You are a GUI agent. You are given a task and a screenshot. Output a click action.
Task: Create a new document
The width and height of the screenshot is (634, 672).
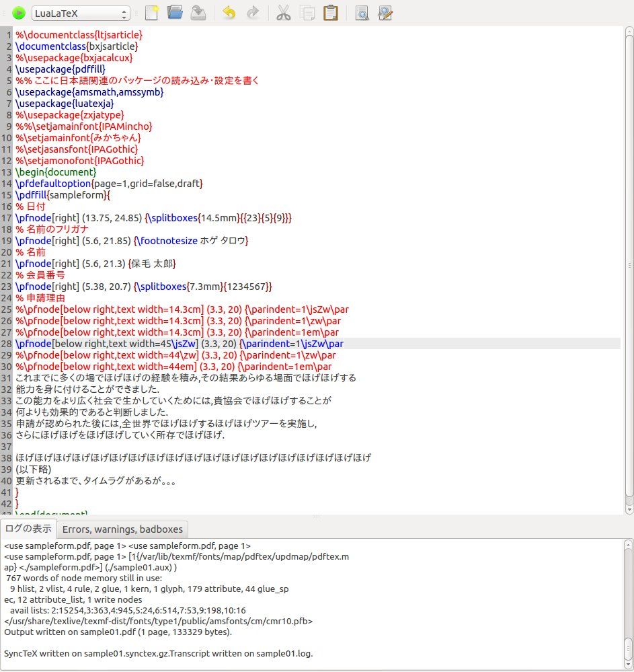point(151,13)
